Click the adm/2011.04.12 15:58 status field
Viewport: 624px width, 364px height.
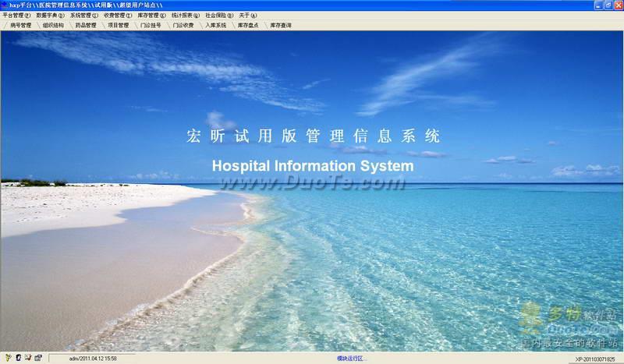tap(93, 359)
